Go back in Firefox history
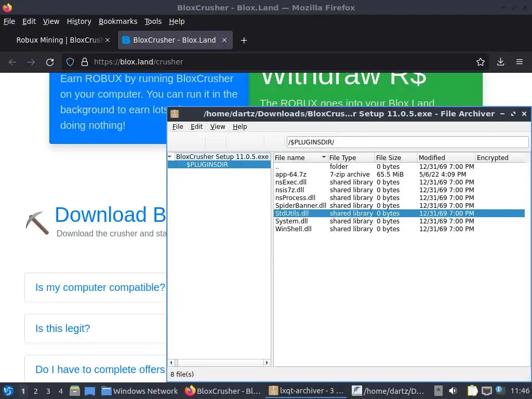The image size is (532, 399). [x=12, y=62]
